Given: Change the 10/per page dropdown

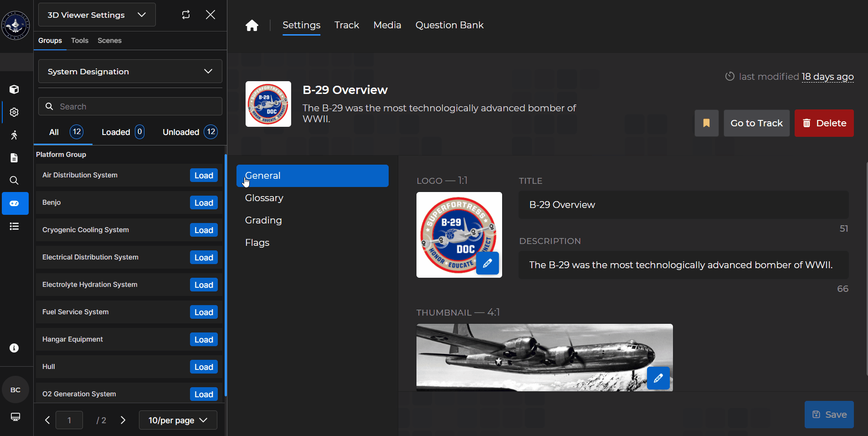Looking at the screenshot, I should pyautogui.click(x=178, y=420).
